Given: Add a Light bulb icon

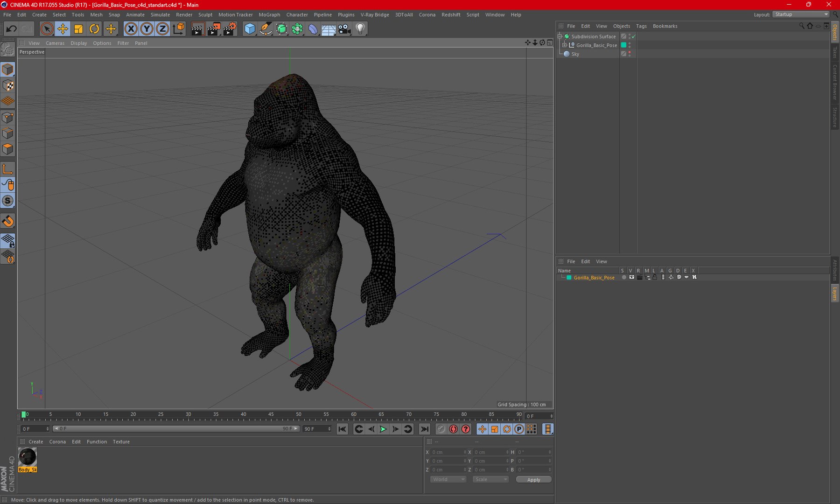Looking at the screenshot, I should point(360,29).
